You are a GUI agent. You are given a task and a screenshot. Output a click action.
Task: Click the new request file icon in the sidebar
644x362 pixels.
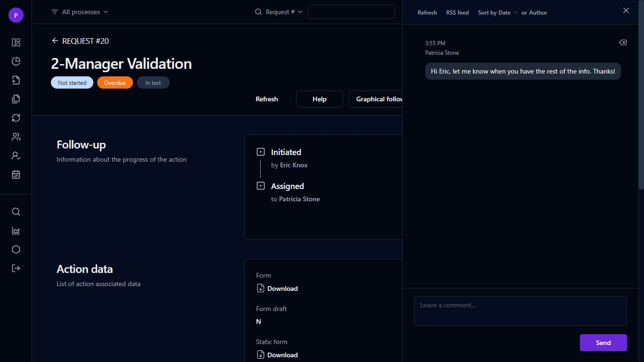(16, 80)
